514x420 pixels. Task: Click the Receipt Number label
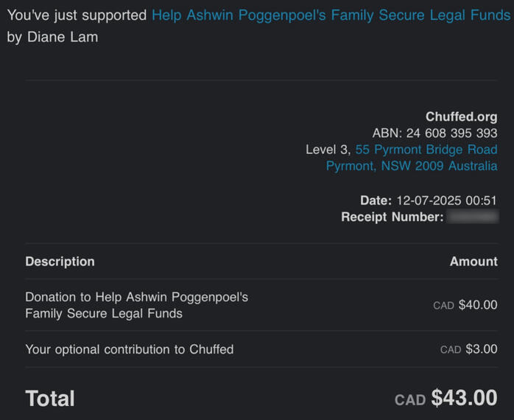[392, 217]
